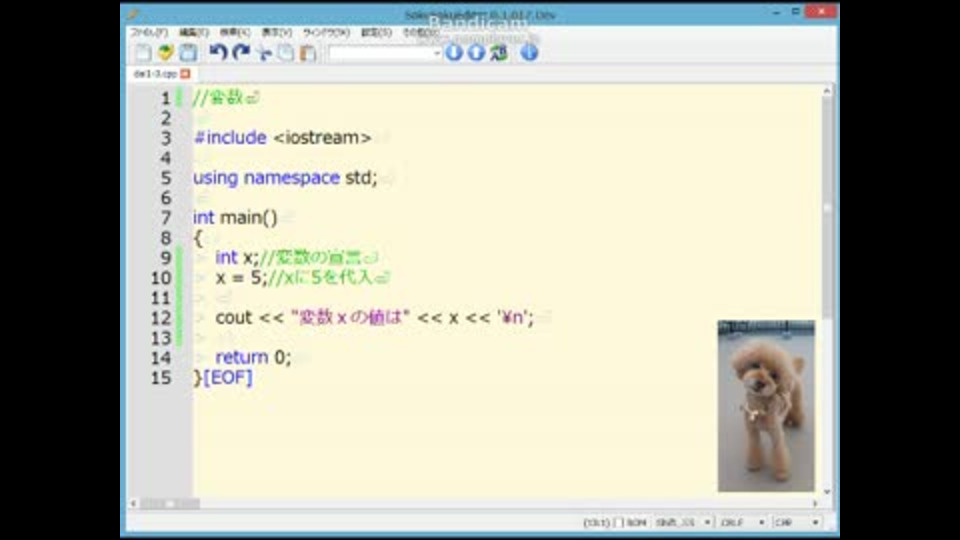This screenshot has width=960, height=540.
Task: Click the vertical scrollbar up arrow
Action: tap(827, 91)
